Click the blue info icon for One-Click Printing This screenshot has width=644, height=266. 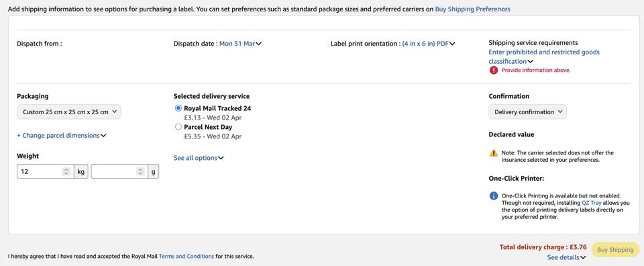493,196
